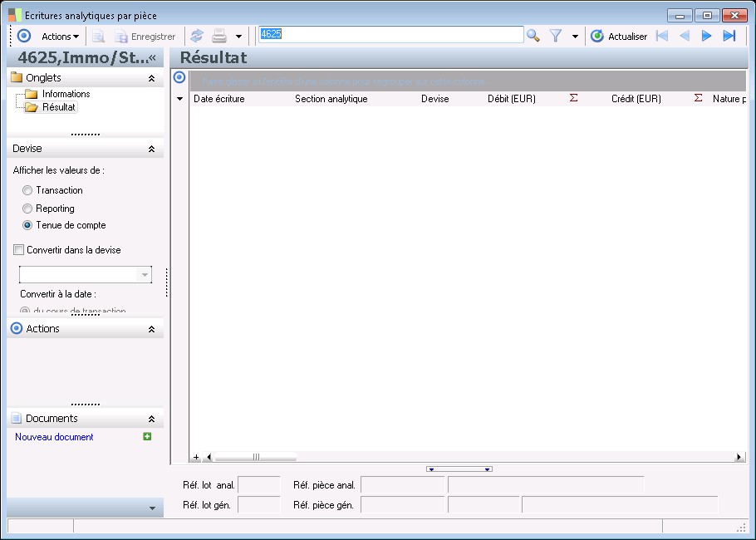The image size is (756, 540).
Task: Click the Actualiser refresh button
Action: point(618,37)
